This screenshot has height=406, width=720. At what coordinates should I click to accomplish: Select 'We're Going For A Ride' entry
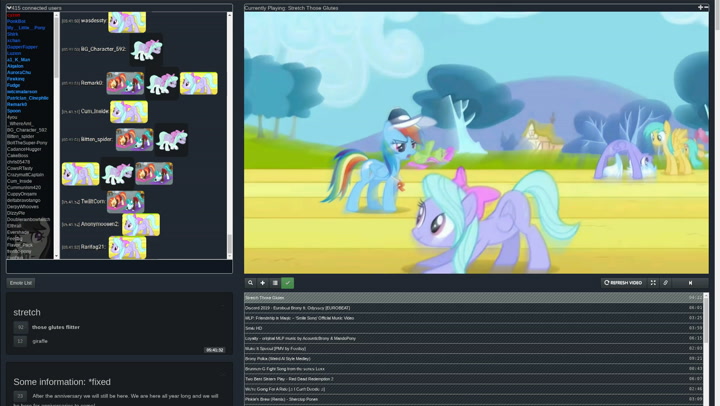coord(473,389)
